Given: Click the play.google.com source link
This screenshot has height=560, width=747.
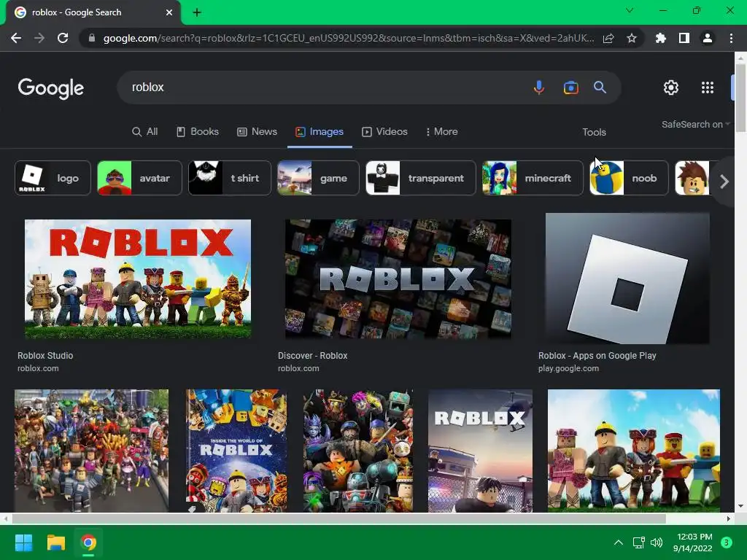Looking at the screenshot, I should (x=568, y=368).
